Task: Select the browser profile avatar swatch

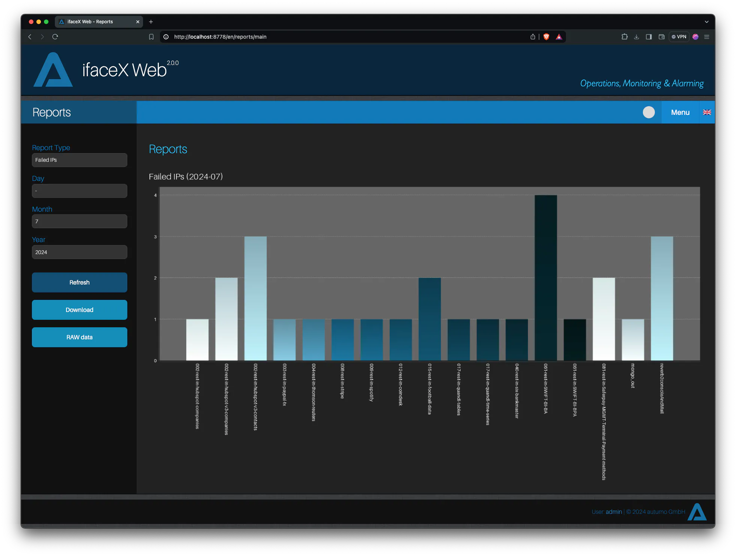Action: pos(695,37)
